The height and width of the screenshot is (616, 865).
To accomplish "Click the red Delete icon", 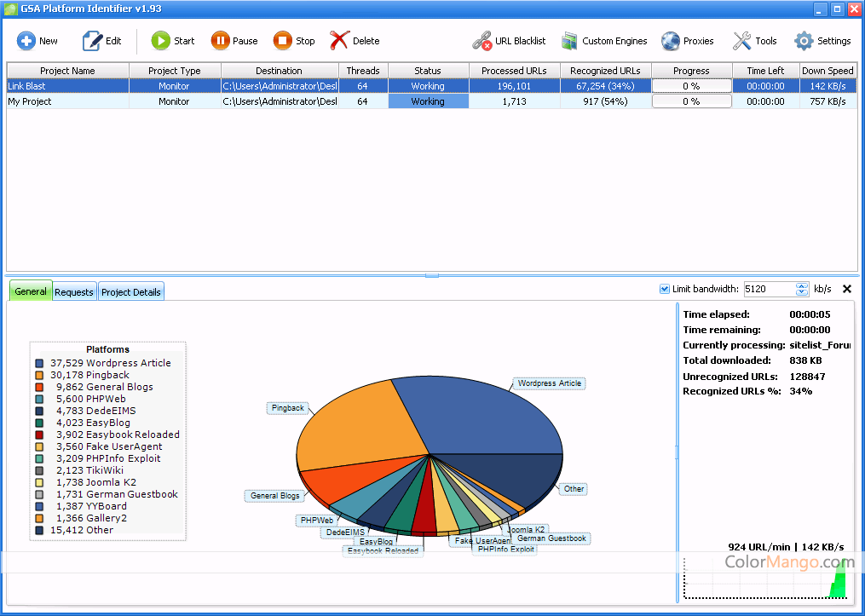I will point(339,41).
